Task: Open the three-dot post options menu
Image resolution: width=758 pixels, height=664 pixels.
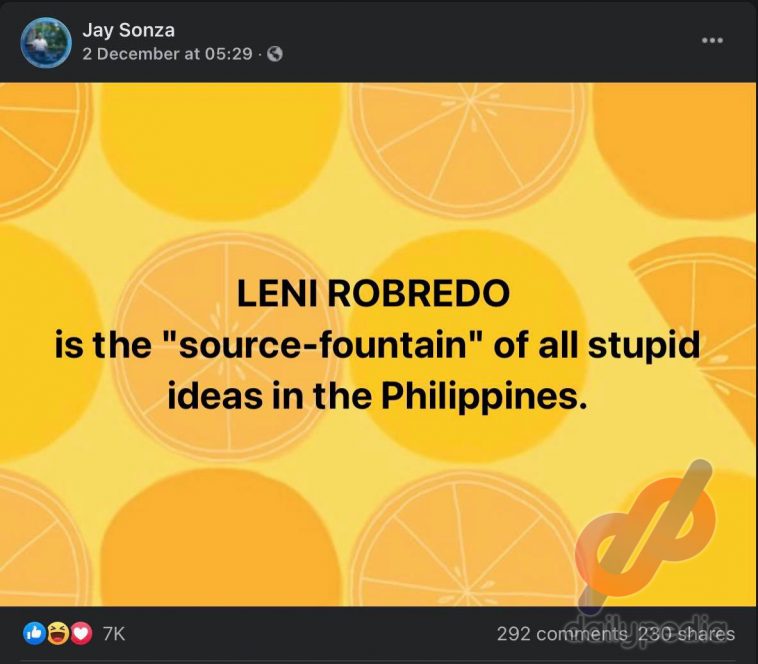Action: click(713, 40)
